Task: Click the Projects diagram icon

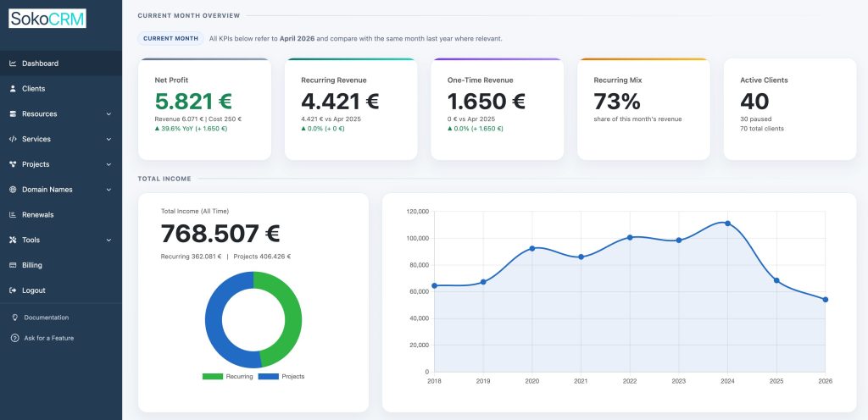Action: [x=13, y=164]
